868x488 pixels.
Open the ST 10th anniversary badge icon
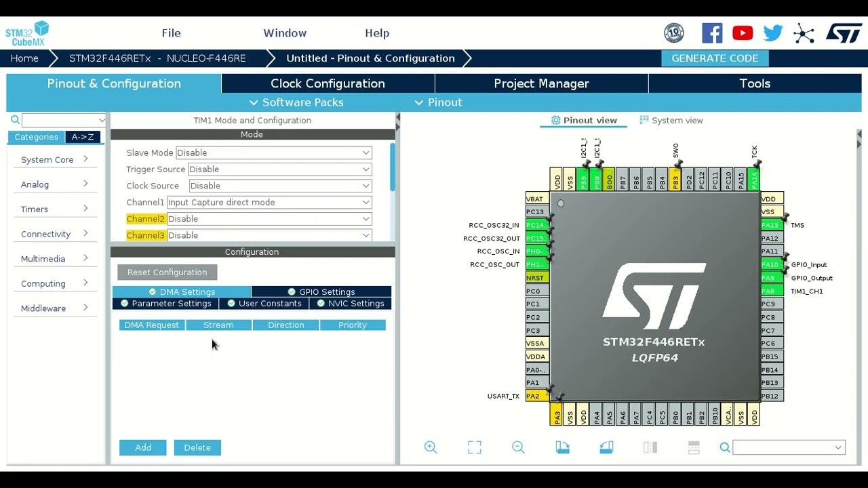point(674,33)
